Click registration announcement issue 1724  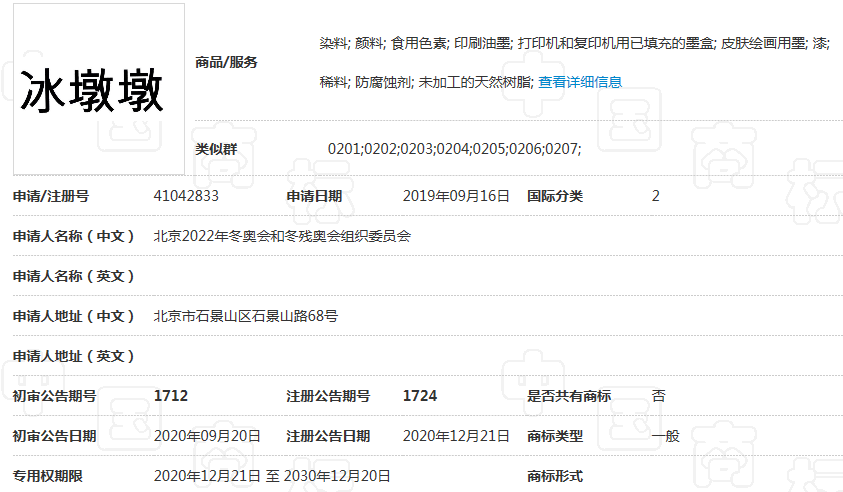[420, 396]
